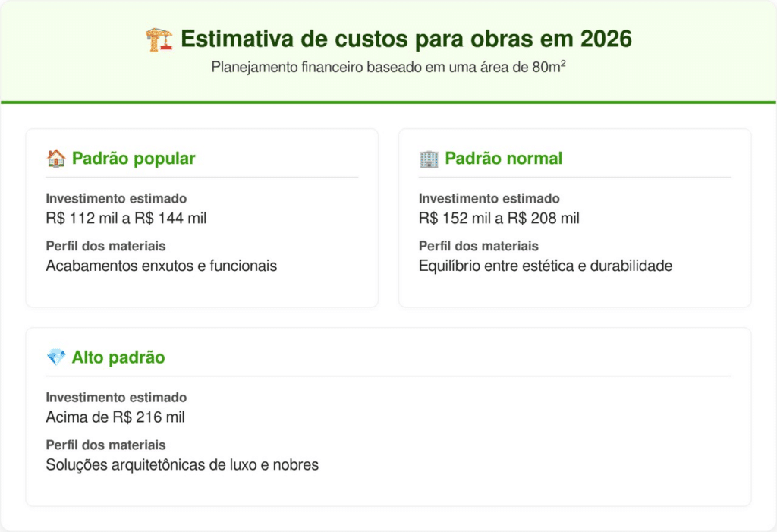Viewport: 777px width, 532px height.
Task: Click the diamond icon beside Alto padrão
Action: (56, 357)
